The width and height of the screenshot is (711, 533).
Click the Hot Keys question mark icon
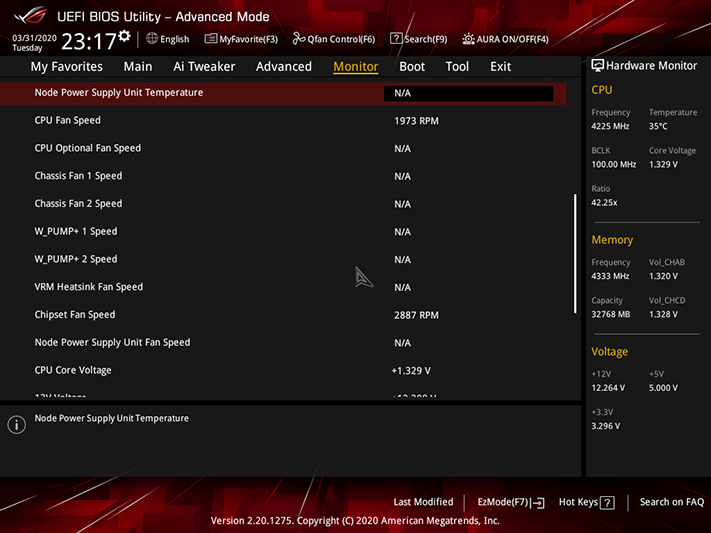click(607, 503)
